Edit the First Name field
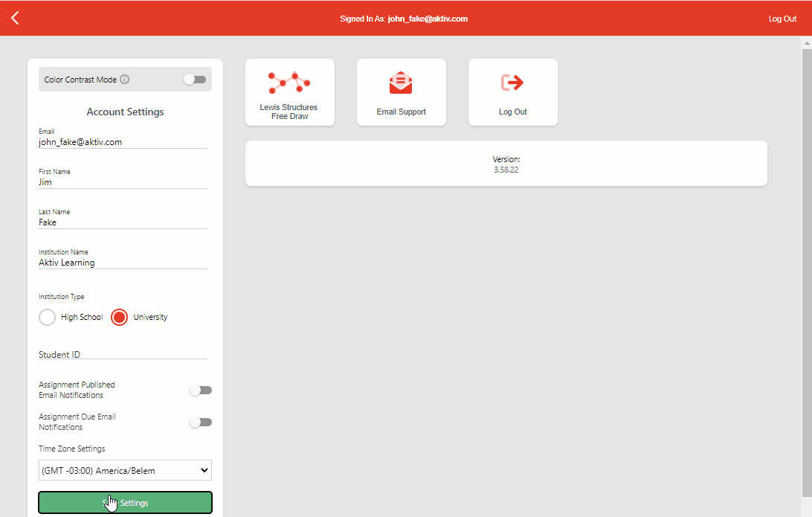 (x=123, y=182)
